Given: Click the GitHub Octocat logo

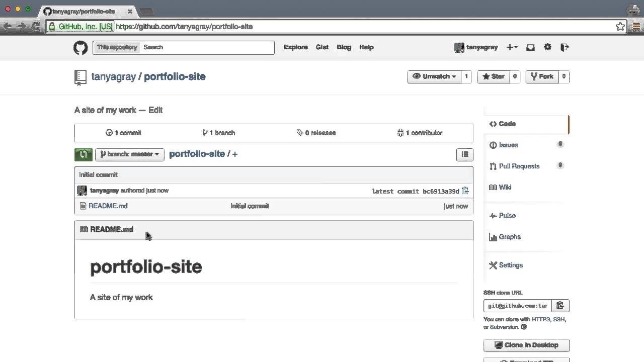Looking at the screenshot, I should 80,48.
